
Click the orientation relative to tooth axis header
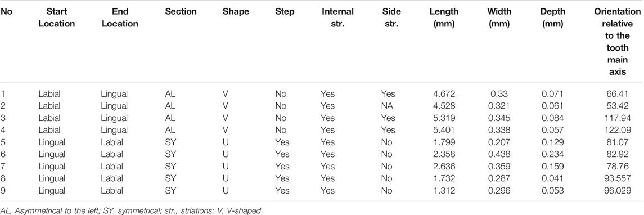618,42
